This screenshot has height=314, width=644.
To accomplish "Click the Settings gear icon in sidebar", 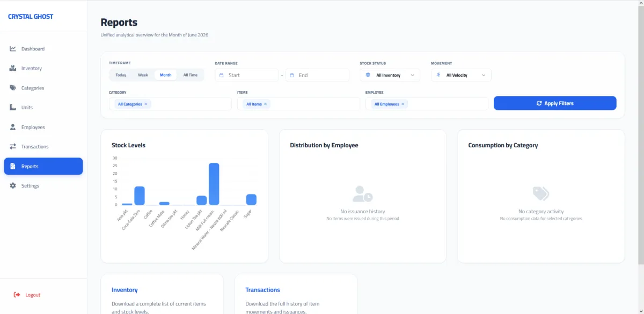I will click(13, 186).
